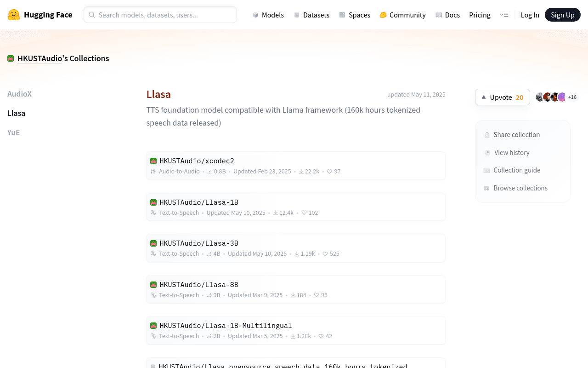Image resolution: width=588 pixels, height=368 pixels.
Task: Open the HKUSTAudio/Llasa-1B-Multilingual model
Action: pyautogui.click(x=296, y=330)
